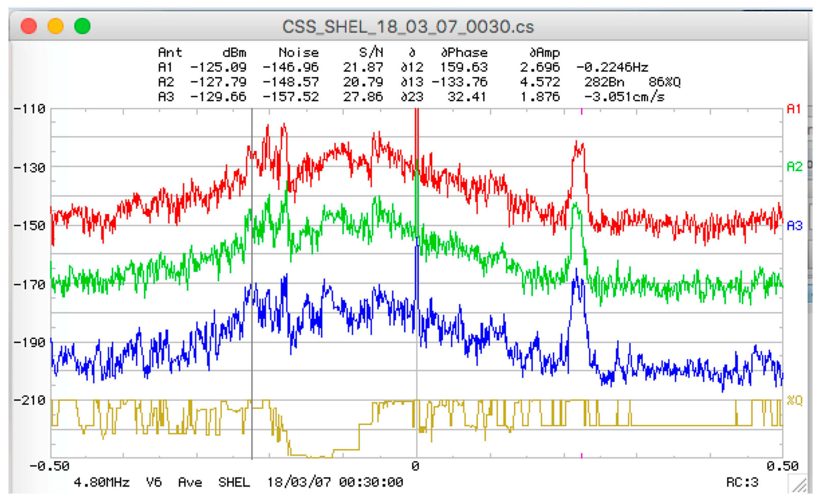Viewport: 819px width, 504px height.
Task: Click the A3 noise value -157.52
Action: [291, 97]
